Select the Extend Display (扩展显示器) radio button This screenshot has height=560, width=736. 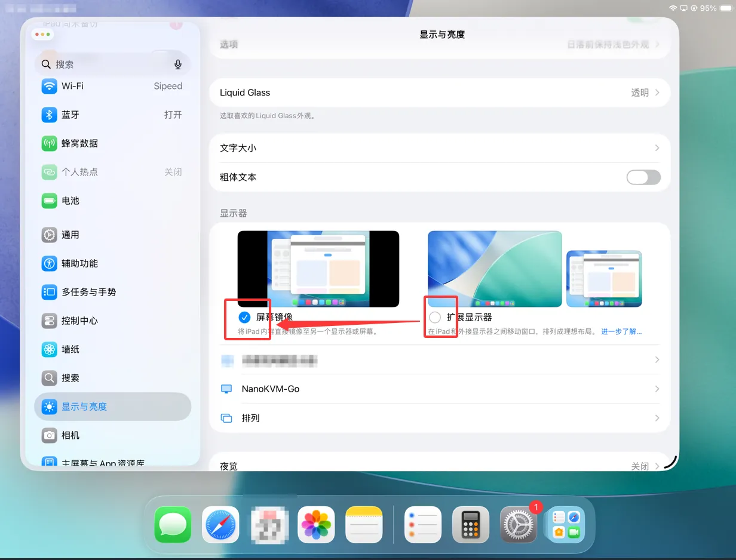click(435, 317)
